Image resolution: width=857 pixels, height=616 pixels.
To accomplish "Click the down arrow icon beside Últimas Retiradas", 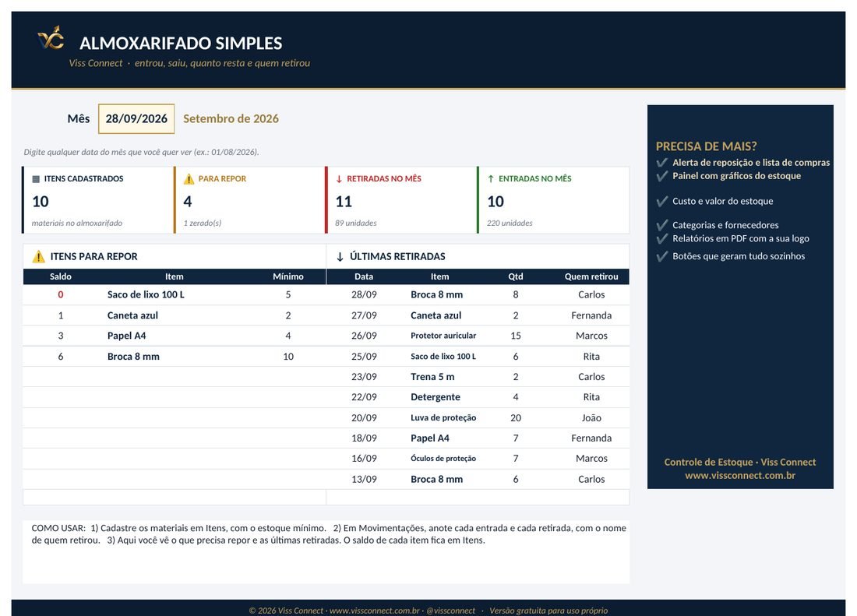I will point(340,257).
